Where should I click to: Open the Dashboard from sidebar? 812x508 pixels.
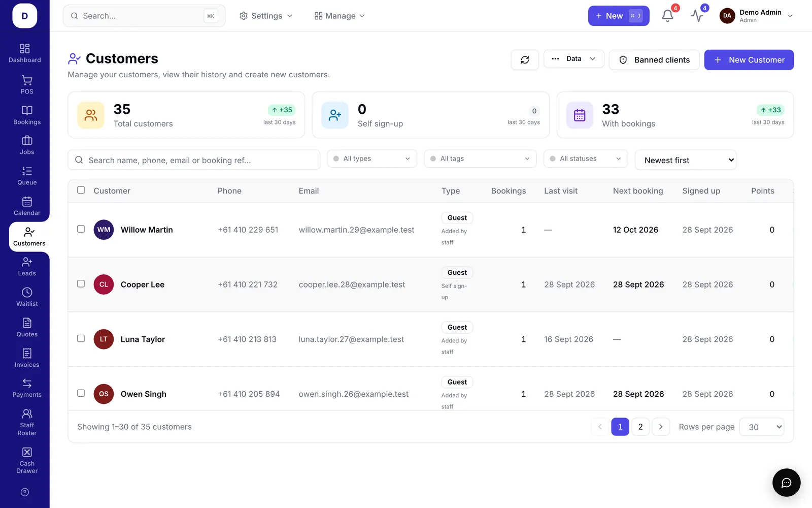[x=24, y=53]
